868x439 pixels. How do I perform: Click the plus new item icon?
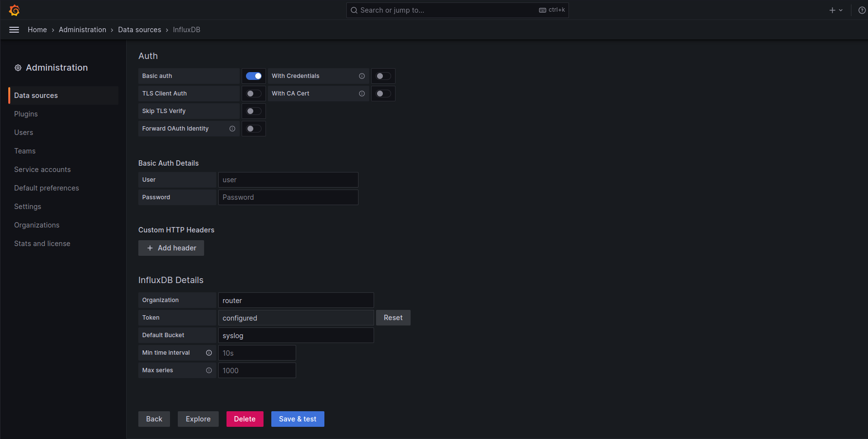click(x=832, y=10)
